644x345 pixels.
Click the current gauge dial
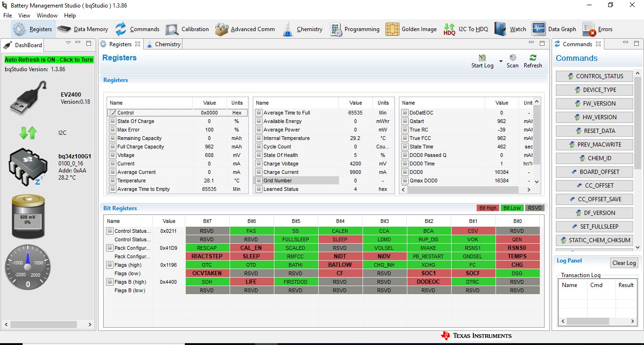click(28, 267)
